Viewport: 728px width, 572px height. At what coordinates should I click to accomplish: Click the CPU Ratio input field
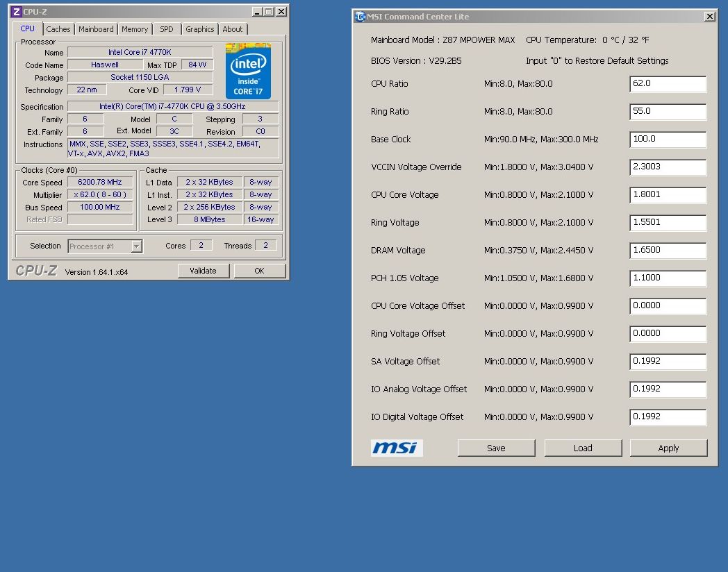[668, 84]
